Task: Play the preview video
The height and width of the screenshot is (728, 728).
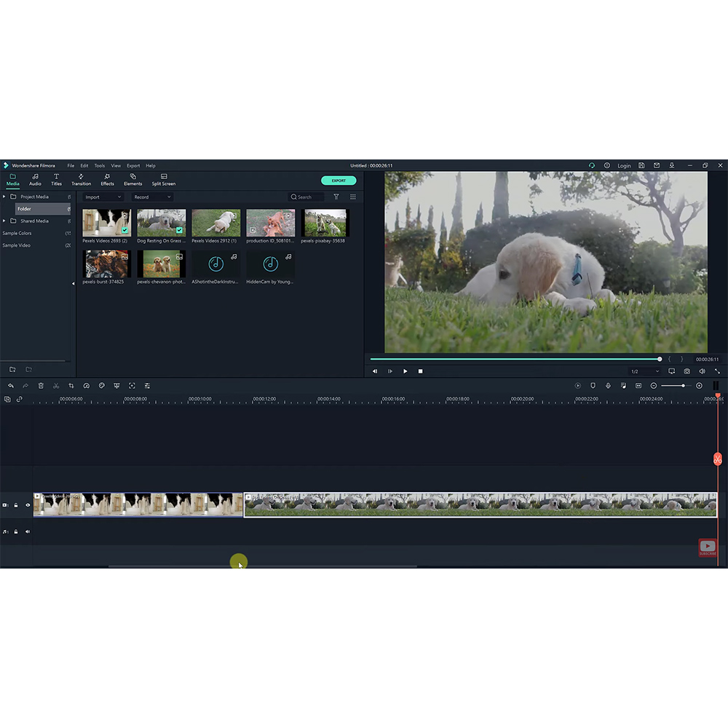Action: click(x=405, y=371)
